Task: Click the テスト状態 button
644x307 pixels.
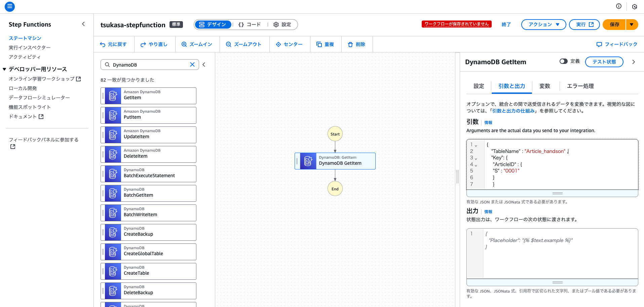Action: pyautogui.click(x=604, y=62)
